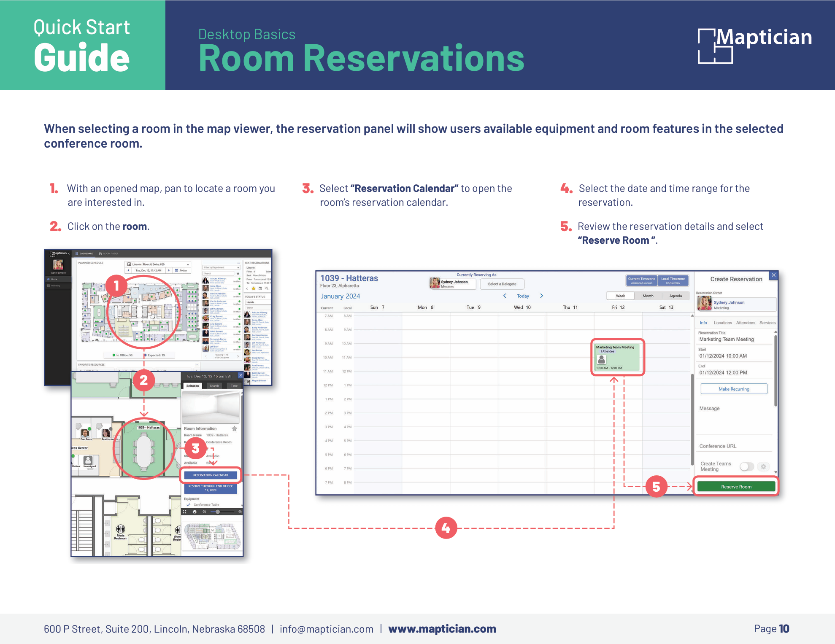Go to previous page of occupants list

click(206, 356)
